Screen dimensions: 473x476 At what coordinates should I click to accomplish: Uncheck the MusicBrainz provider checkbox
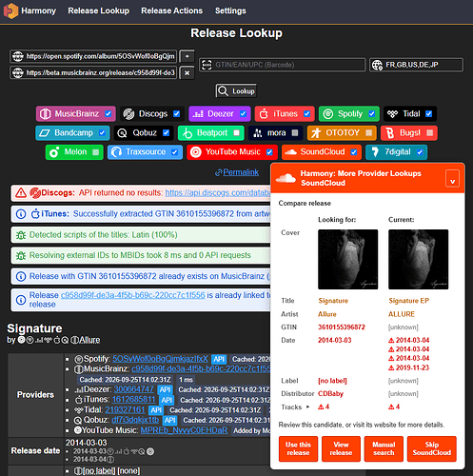coord(108,113)
